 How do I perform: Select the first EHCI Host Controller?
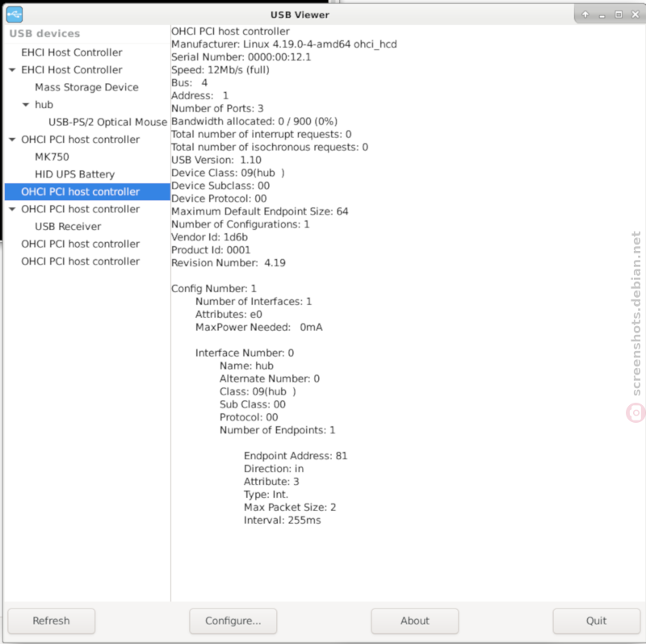tap(72, 52)
